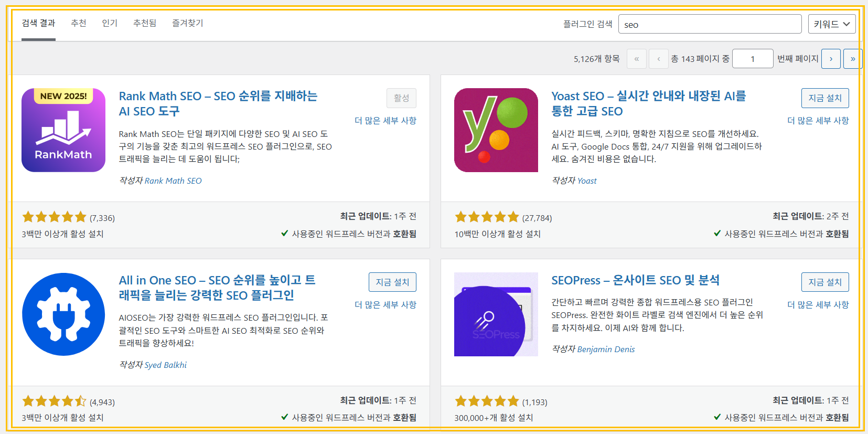Open 더 많은 세부 사항 for Rank Math

click(384, 120)
